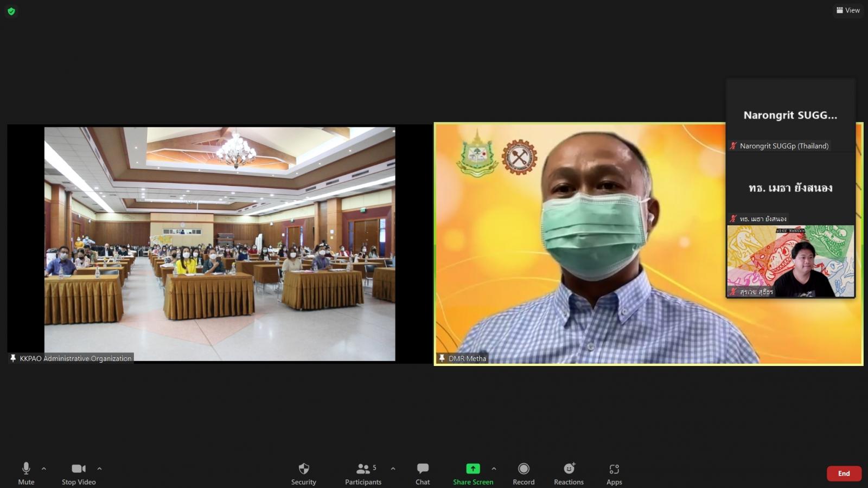
Task: End the meeting
Action: (x=844, y=473)
